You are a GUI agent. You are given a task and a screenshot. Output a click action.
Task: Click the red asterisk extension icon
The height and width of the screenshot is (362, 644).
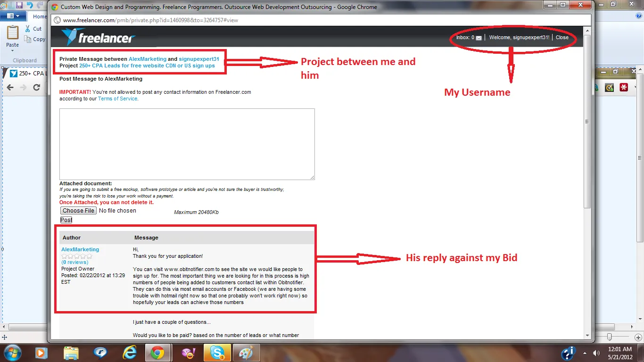point(624,87)
